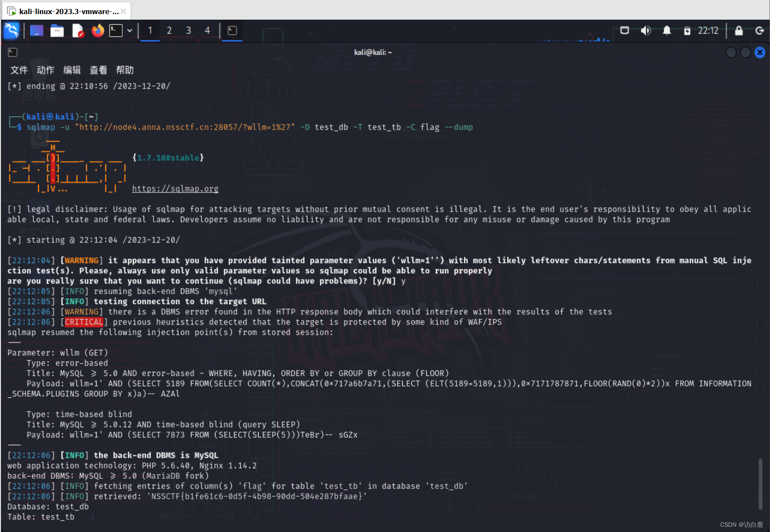
Task: Mute audio via the speaker icon
Action: (646, 30)
